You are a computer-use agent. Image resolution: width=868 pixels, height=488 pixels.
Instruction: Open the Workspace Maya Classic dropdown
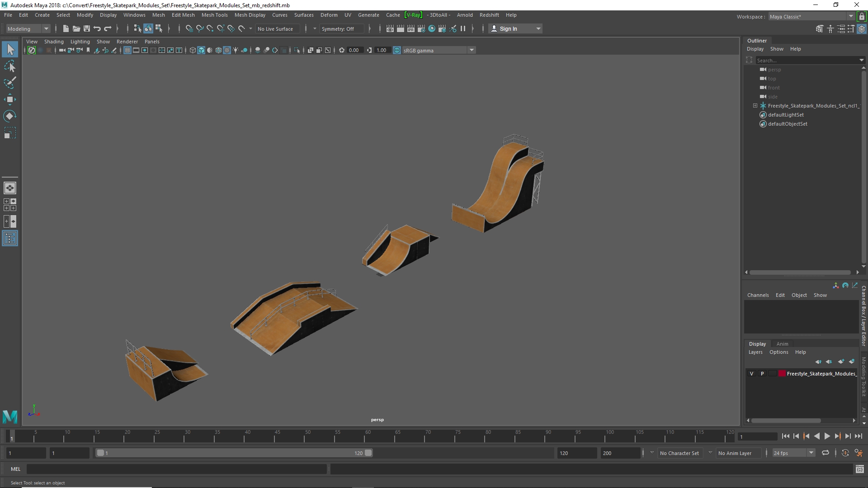pos(811,16)
